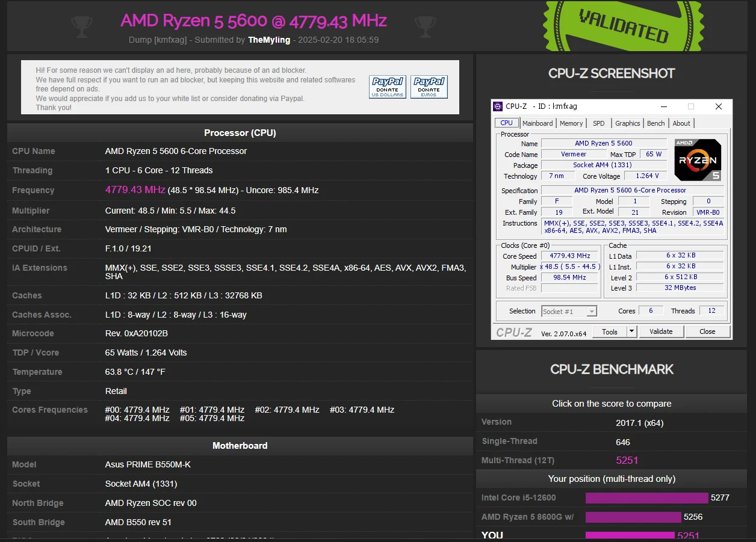Click the YOU score comparison bar
Image resolution: width=756 pixels, height=542 pixels.
[x=630, y=536]
